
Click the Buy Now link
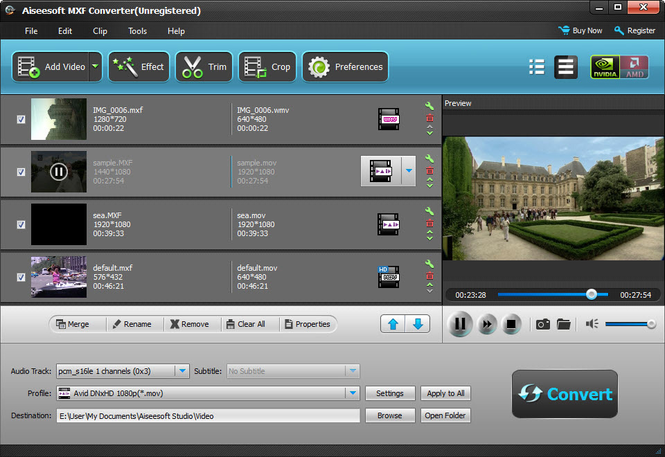click(x=580, y=31)
